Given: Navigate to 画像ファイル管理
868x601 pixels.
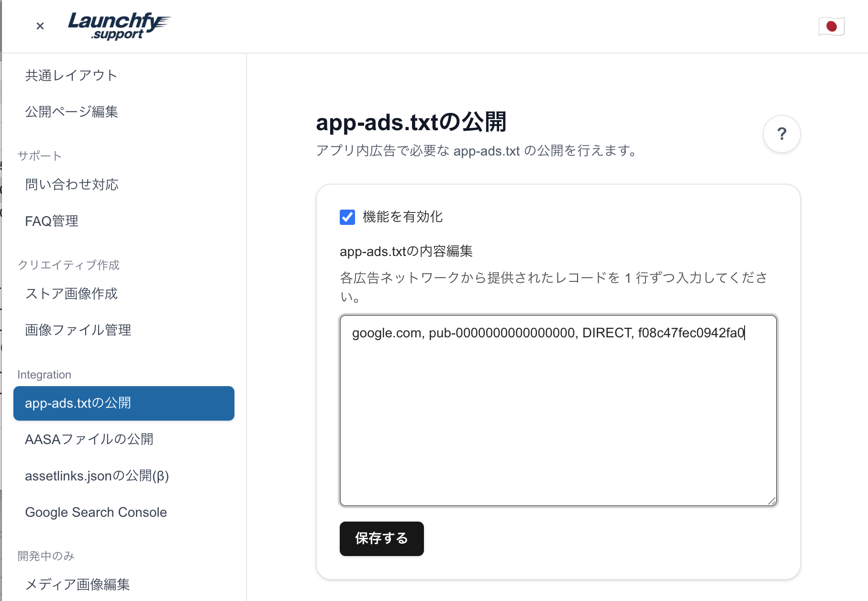Looking at the screenshot, I should click(x=78, y=330).
